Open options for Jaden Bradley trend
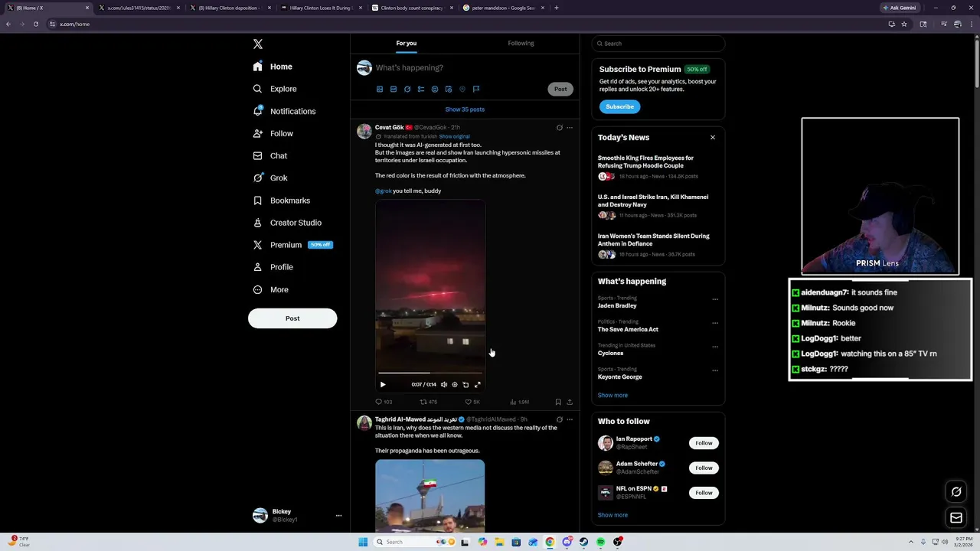 click(x=715, y=300)
